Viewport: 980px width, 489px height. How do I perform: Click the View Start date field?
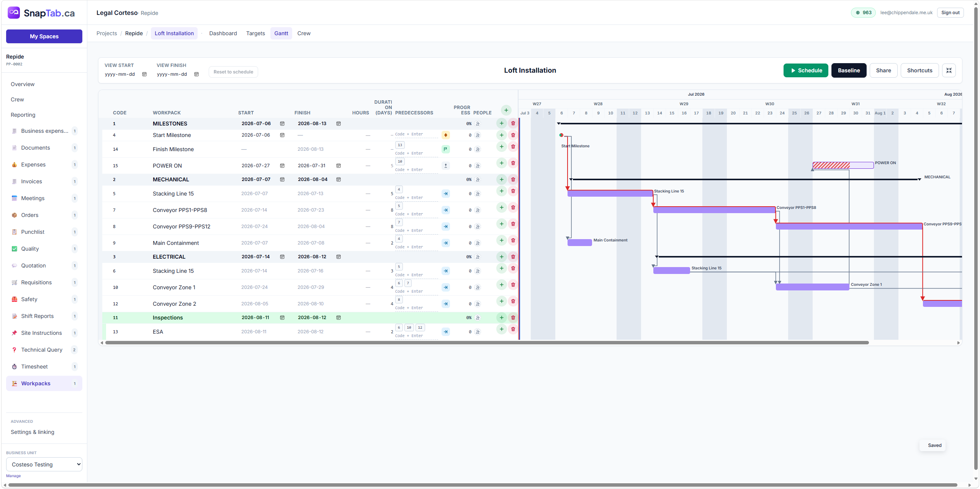[x=125, y=74]
